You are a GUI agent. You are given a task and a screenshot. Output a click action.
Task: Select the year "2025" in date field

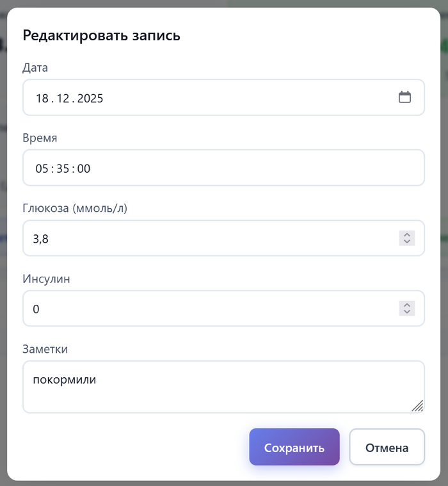(x=90, y=98)
